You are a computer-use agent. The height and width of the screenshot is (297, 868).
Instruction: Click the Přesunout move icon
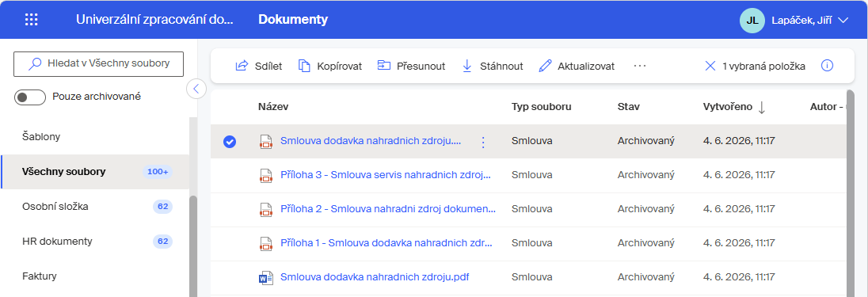point(383,66)
